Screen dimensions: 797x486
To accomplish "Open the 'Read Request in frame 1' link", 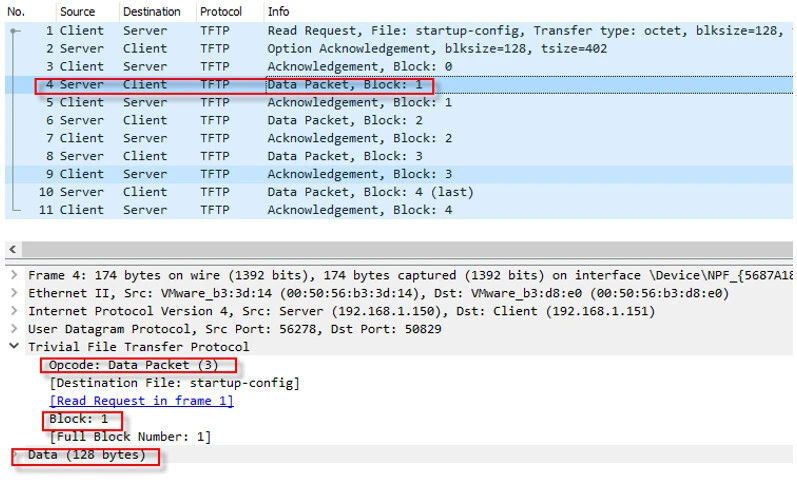I will point(141,401).
